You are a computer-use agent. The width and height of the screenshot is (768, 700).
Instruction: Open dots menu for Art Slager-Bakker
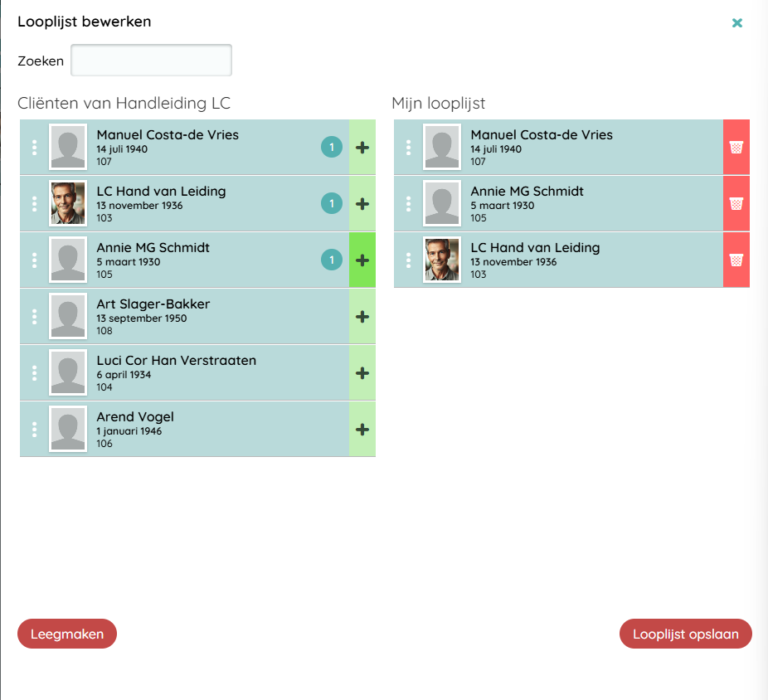34,317
